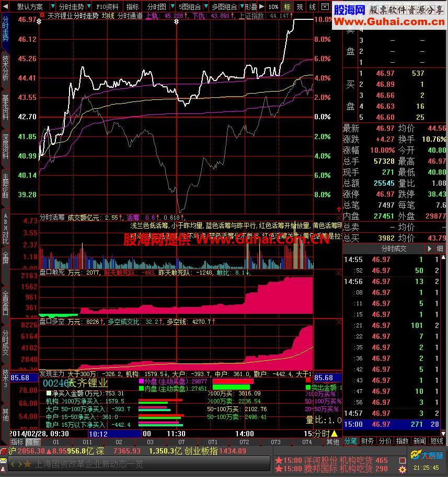
Task: Click the 分时成交 scrollbar up arrow
Action: coord(443,257)
